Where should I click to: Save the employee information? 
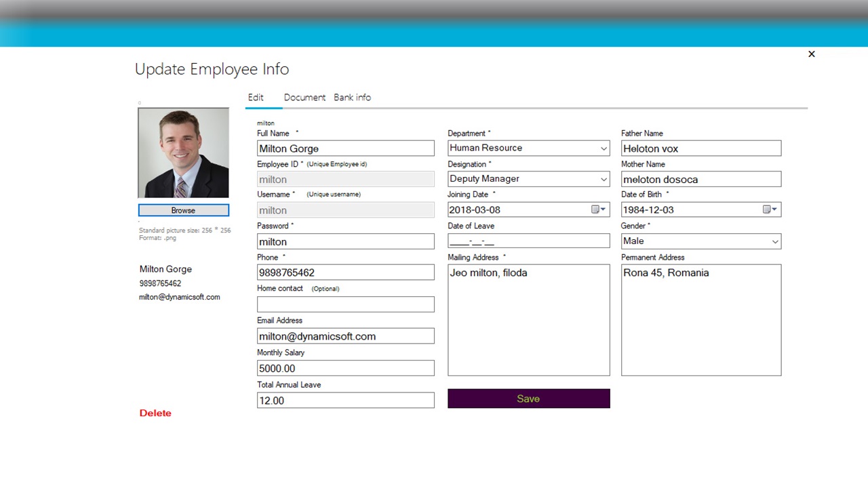528,399
